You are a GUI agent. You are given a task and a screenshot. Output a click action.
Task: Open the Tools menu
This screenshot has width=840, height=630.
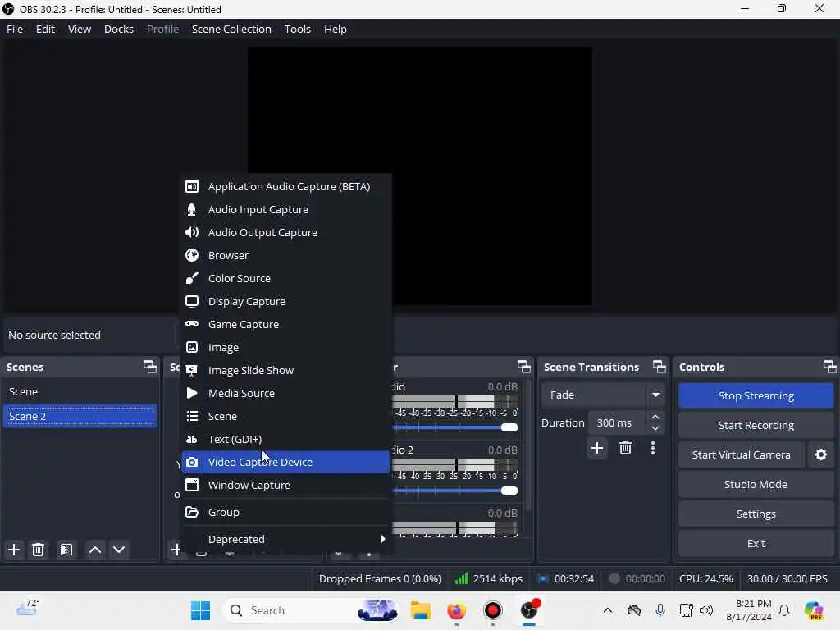(x=297, y=29)
